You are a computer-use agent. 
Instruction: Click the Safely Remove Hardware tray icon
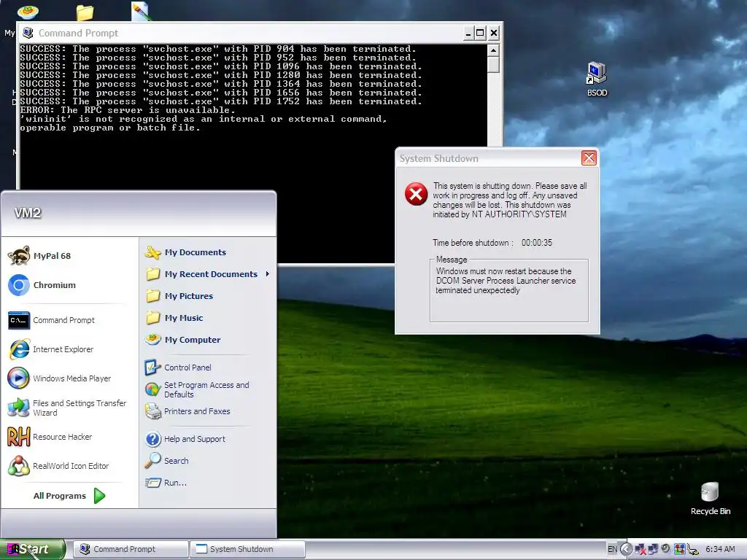693,550
